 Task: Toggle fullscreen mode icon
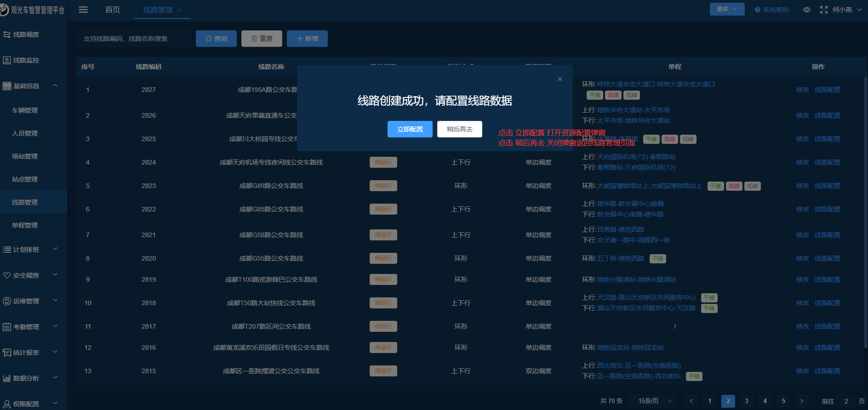click(823, 10)
